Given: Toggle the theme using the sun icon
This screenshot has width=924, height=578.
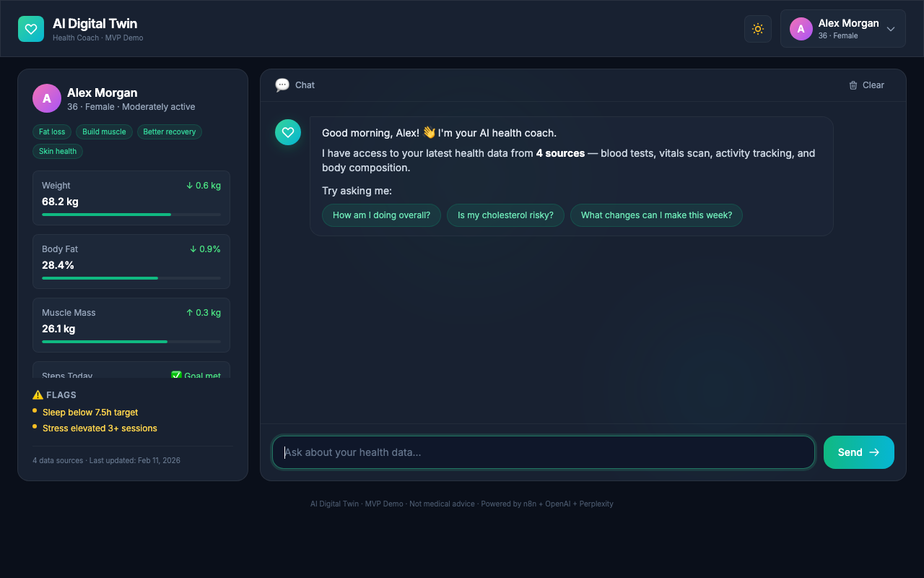Looking at the screenshot, I should [x=757, y=28].
